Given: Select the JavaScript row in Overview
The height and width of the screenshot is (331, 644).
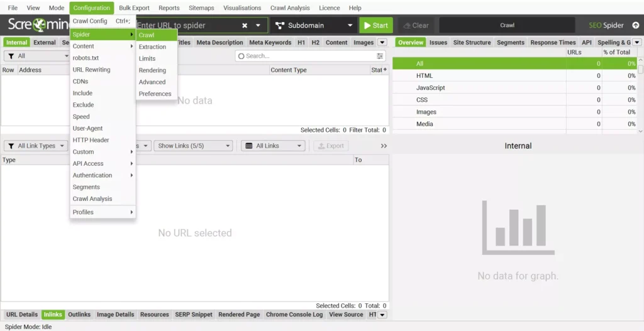Looking at the screenshot, I should pyautogui.click(x=514, y=88).
